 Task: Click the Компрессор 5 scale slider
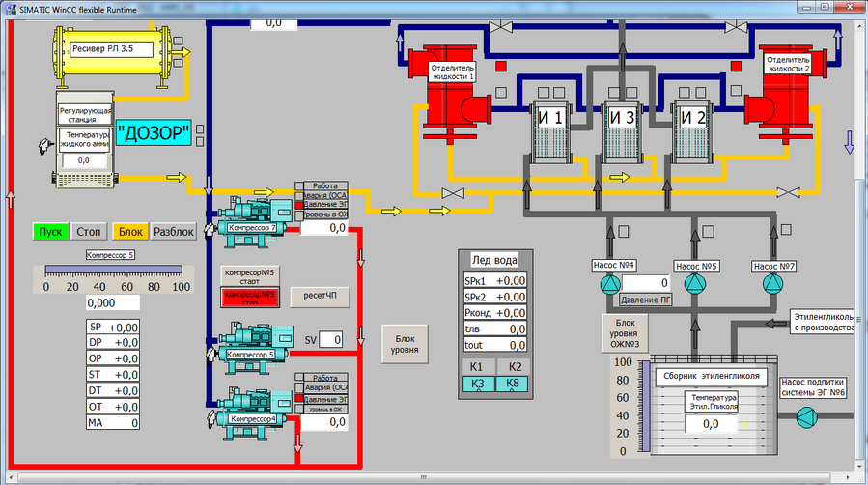(113, 271)
